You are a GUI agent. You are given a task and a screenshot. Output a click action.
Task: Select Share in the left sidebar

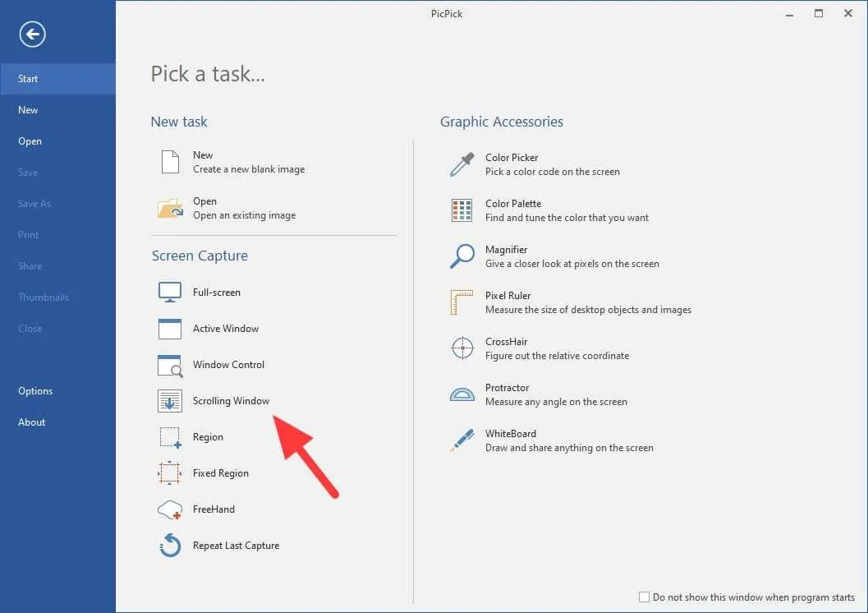(x=57, y=265)
